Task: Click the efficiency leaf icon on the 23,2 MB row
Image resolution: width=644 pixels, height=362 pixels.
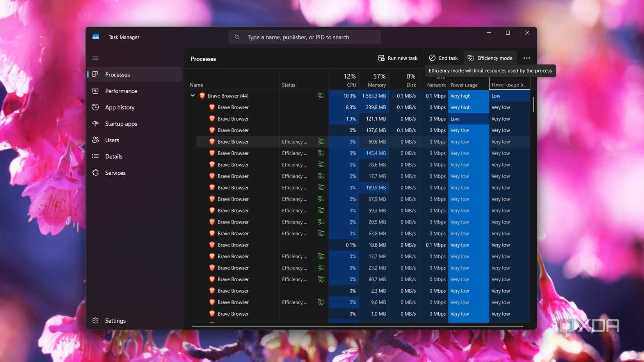Action: [x=321, y=268]
